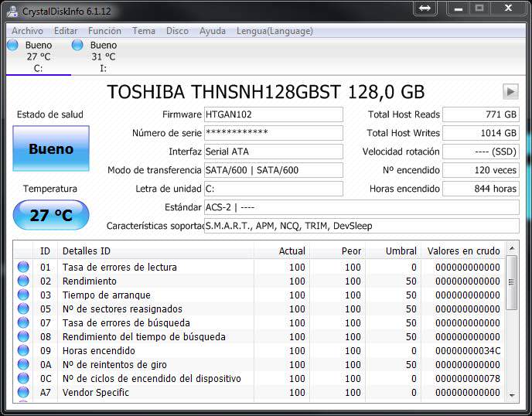Click Total Host Writes value 1014 GB
The height and width of the screenshot is (416, 532).
pos(481,133)
